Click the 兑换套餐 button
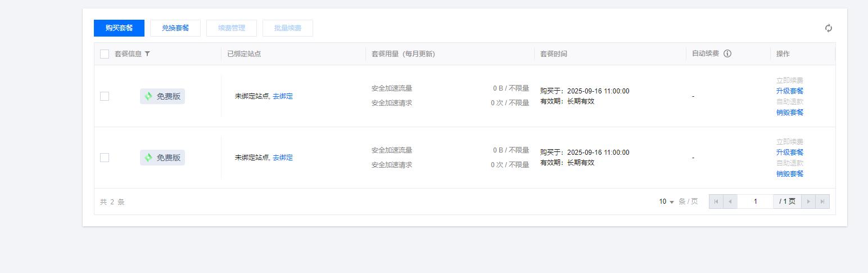Viewport: 868px width, 273px height. pos(175,28)
